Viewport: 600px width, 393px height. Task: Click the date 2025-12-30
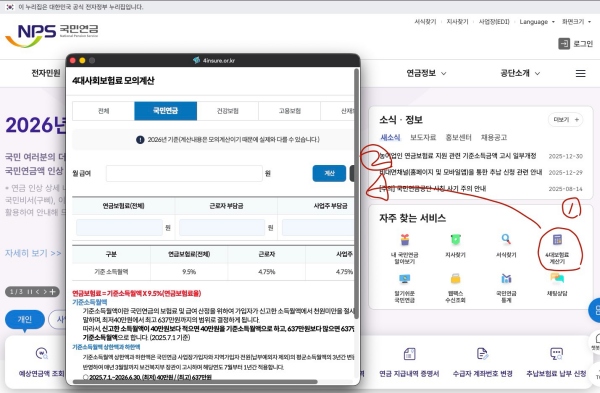(566, 156)
